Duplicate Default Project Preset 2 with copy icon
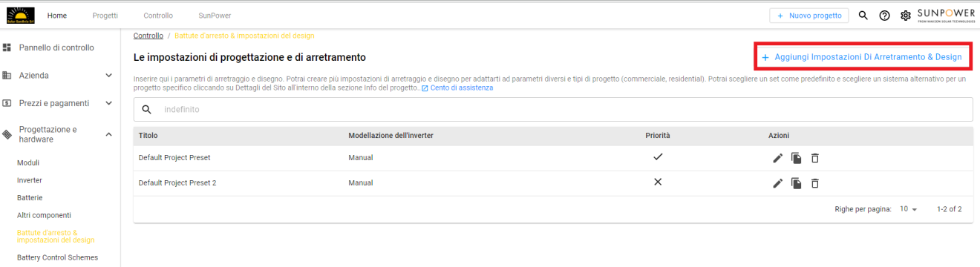Screen dimensions: 980x267 tap(796, 183)
